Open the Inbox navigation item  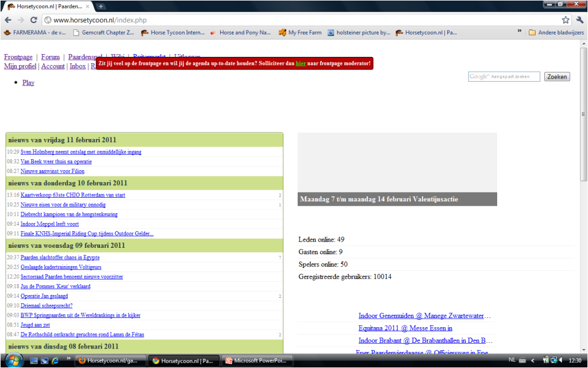click(78, 66)
